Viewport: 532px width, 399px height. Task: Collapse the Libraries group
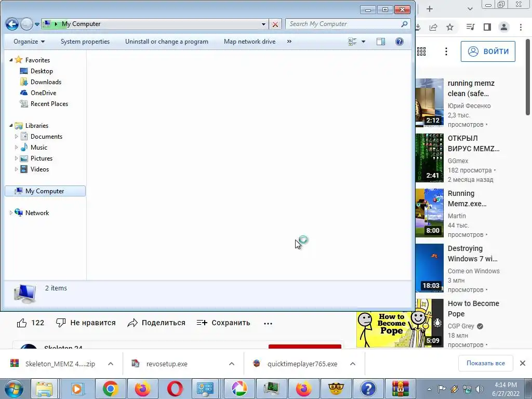tap(11, 126)
